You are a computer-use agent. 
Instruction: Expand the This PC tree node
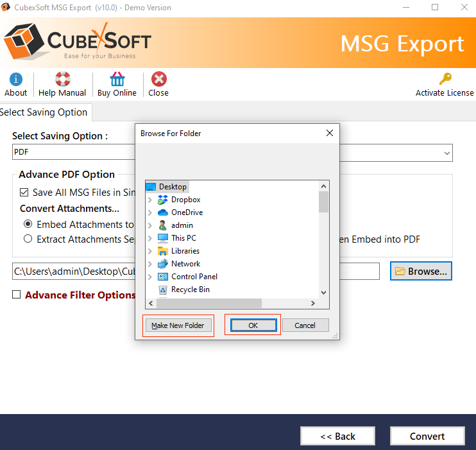coord(150,238)
